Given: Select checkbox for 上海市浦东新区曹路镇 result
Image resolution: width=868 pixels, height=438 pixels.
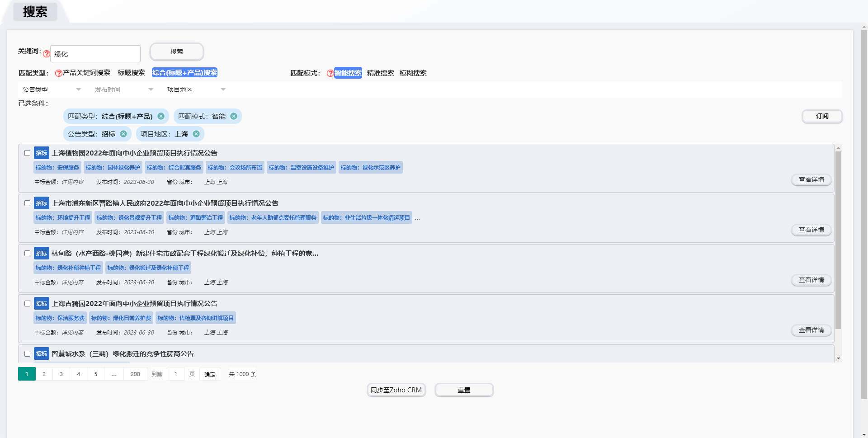Looking at the screenshot, I should 28,203.
